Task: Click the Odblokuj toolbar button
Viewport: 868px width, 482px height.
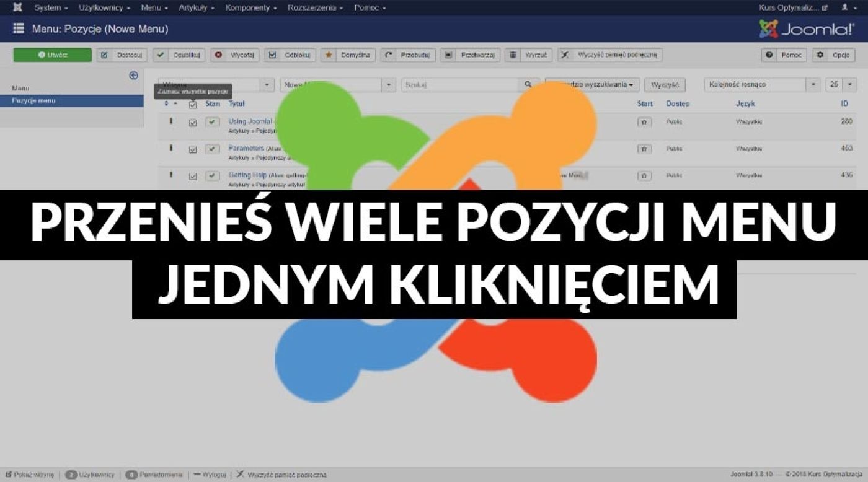Action: point(290,55)
